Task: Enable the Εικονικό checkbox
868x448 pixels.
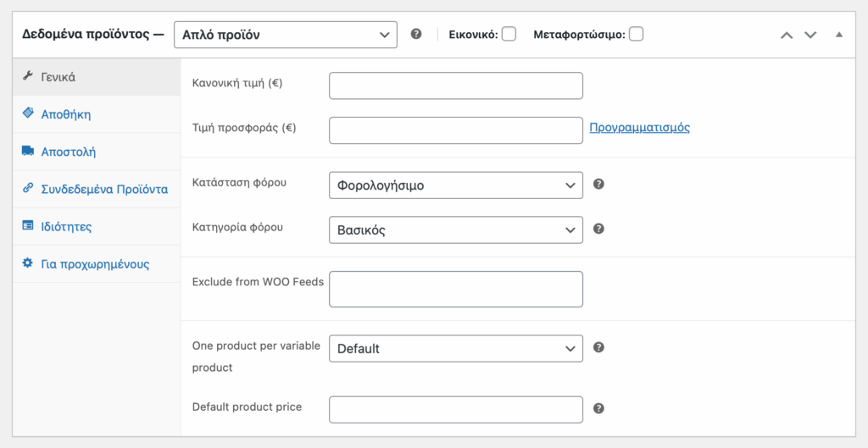Action: tap(509, 34)
